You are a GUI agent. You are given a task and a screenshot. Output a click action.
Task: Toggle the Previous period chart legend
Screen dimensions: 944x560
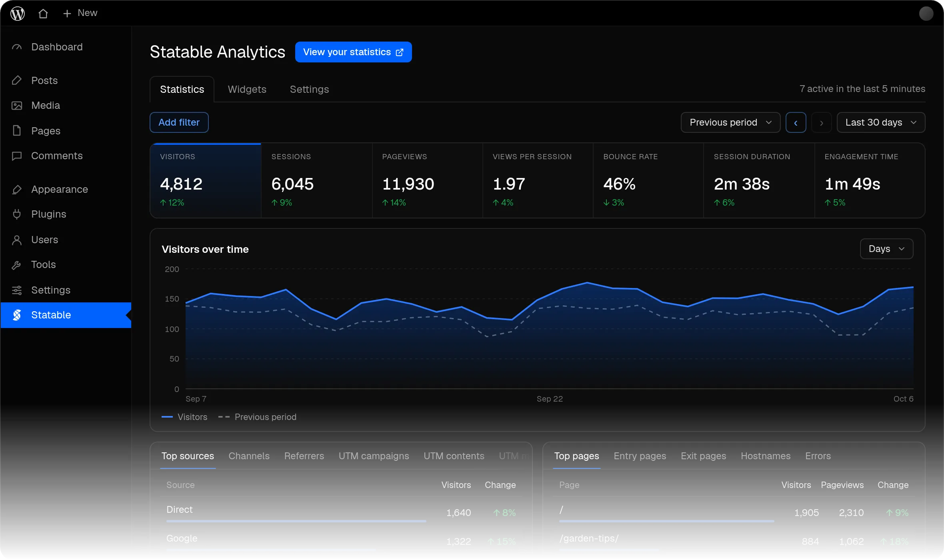[257, 417]
